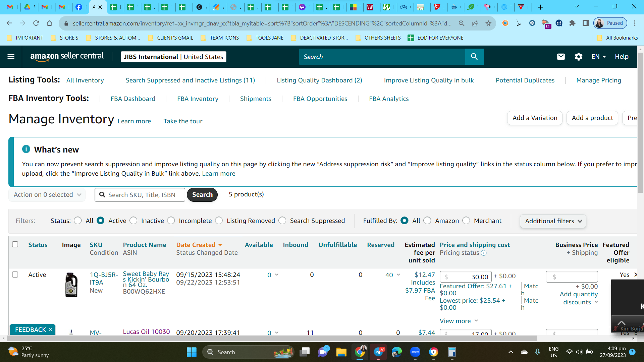The image size is (644, 362).
Task: Open the Take the tour link
Action: coord(183,121)
